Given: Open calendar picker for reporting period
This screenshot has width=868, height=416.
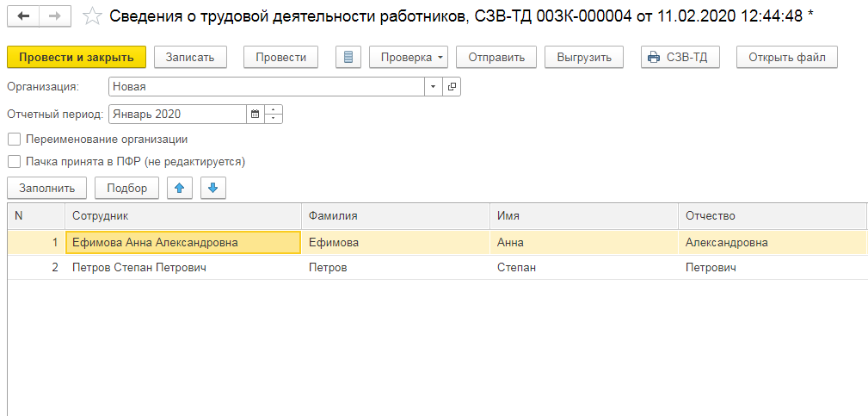Looking at the screenshot, I should tap(254, 114).
